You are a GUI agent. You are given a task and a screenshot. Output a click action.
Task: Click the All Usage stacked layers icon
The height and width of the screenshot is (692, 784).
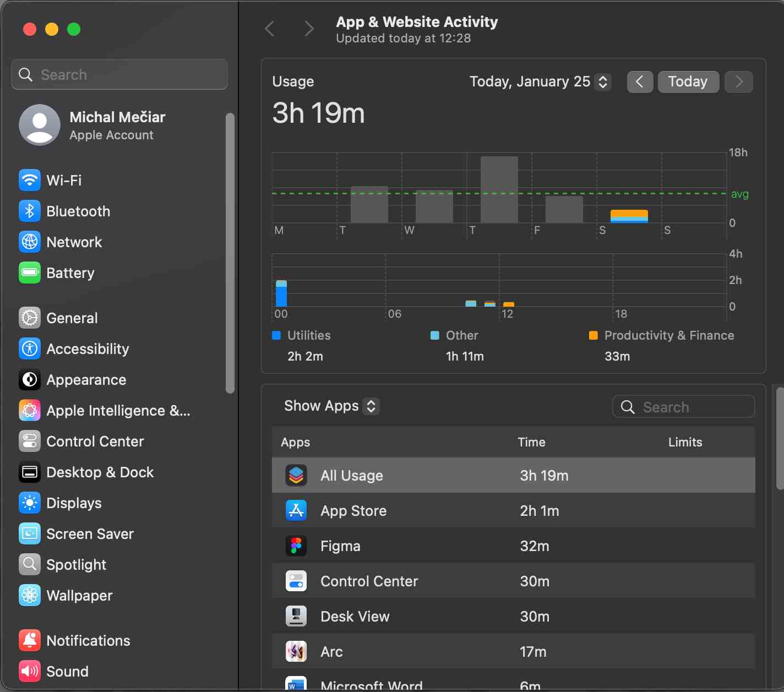click(x=296, y=475)
